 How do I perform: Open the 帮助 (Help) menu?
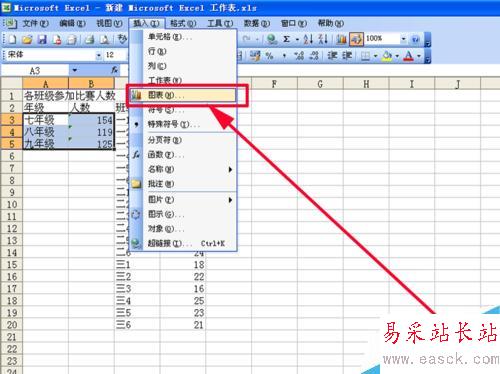point(330,23)
